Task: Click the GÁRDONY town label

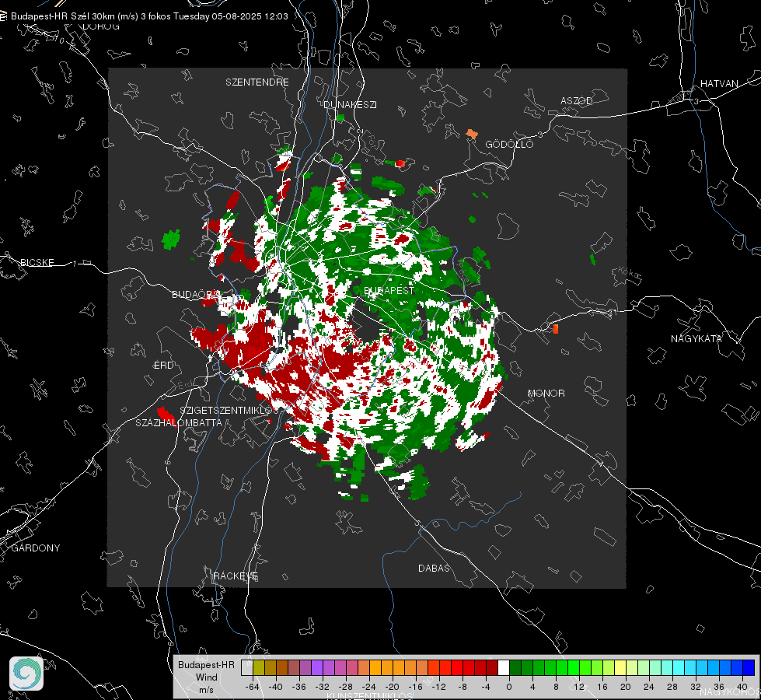Action: (x=36, y=548)
